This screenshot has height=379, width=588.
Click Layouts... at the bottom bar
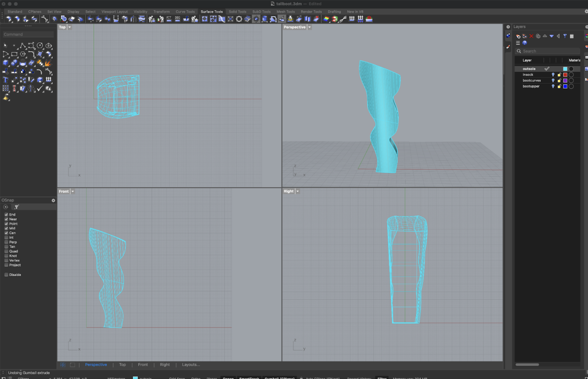[x=191, y=365]
